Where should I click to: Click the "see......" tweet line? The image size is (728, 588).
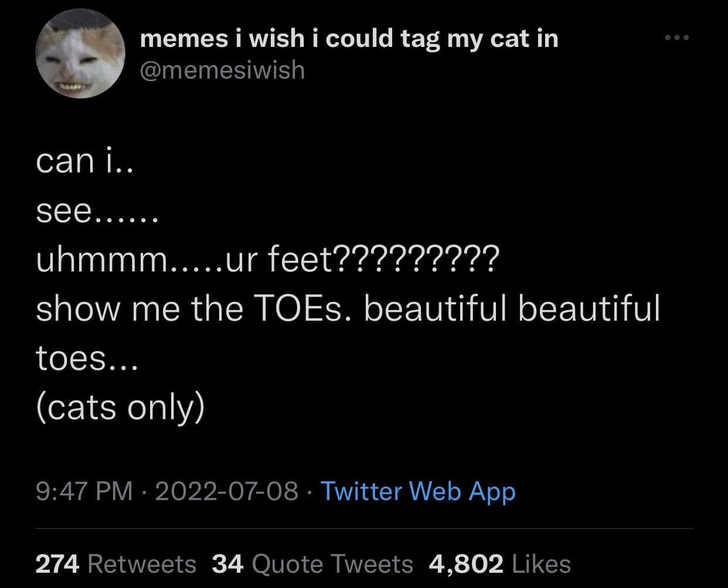coord(97,210)
